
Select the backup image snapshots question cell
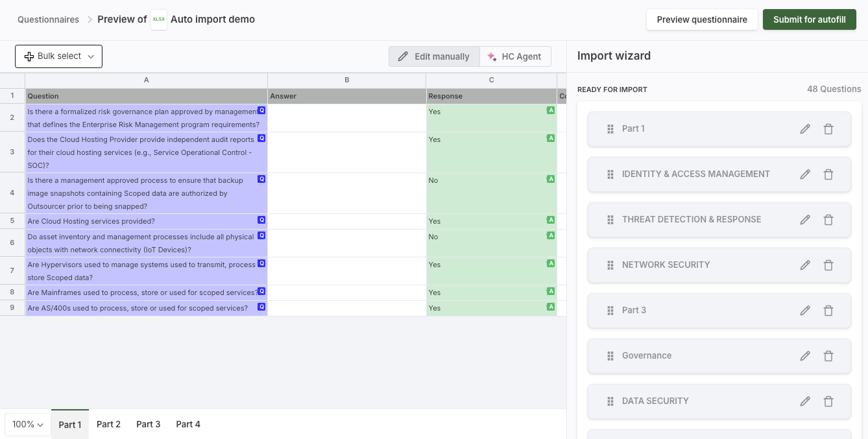[x=147, y=193]
